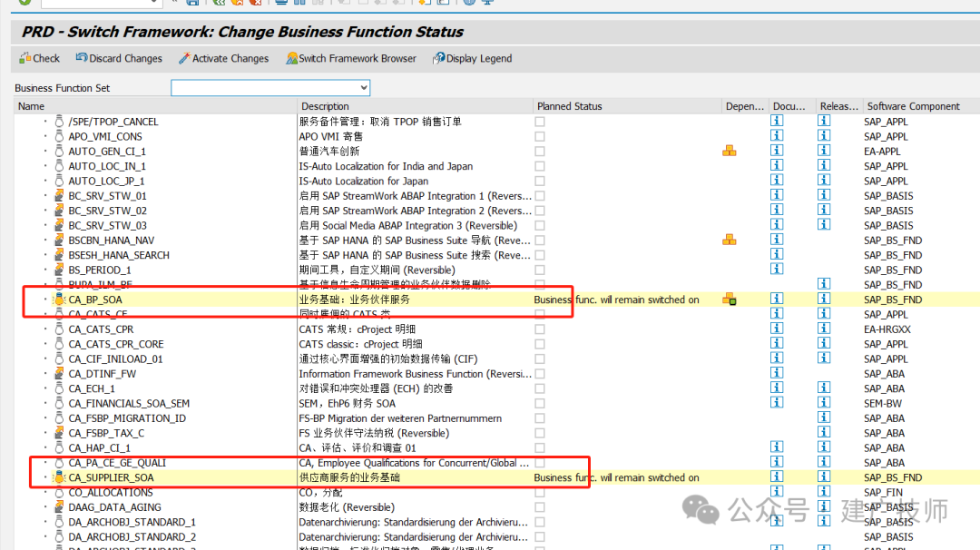The width and height of the screenshot is (980, 550).
Task: Open release notes icon for CA_FSBP_TAX_C
Action: [824, 433]
